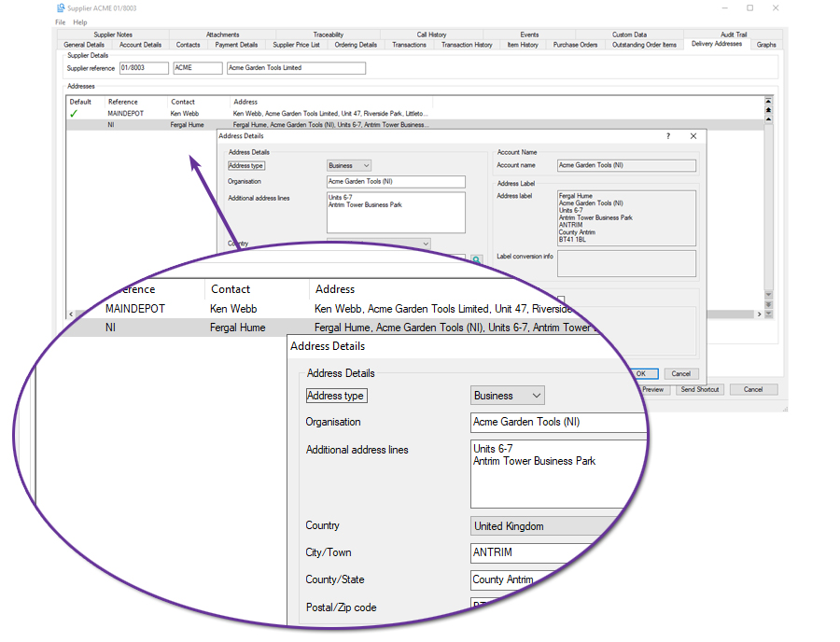Open the Traceability tab
The width and height of the screenshot is (840, 642).
click(x=329, y=35)
